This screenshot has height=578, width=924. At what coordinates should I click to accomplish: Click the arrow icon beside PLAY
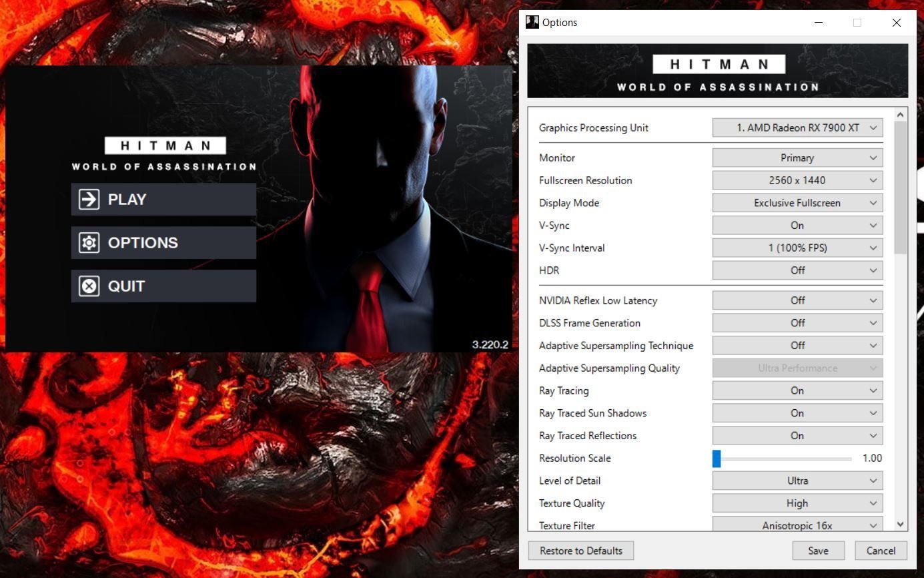[89, 199]
